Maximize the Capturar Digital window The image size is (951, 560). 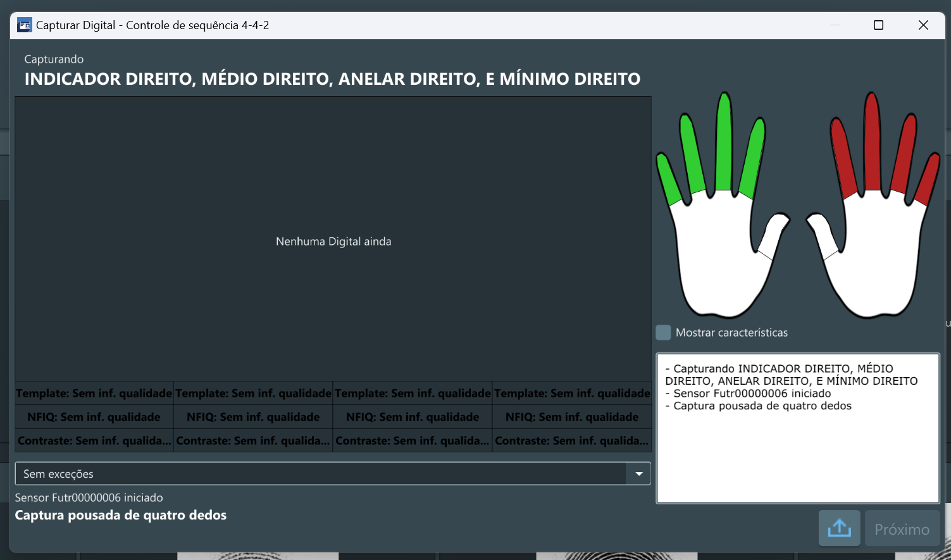878,25
